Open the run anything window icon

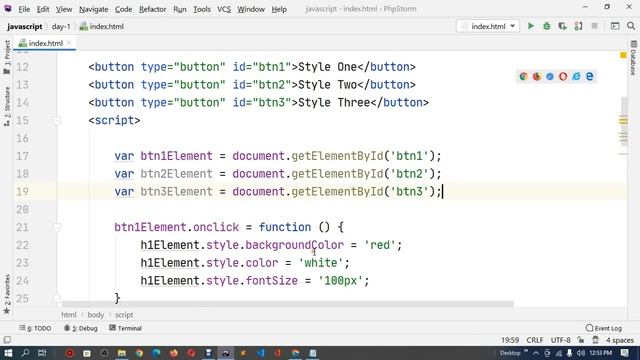point(615,26)
